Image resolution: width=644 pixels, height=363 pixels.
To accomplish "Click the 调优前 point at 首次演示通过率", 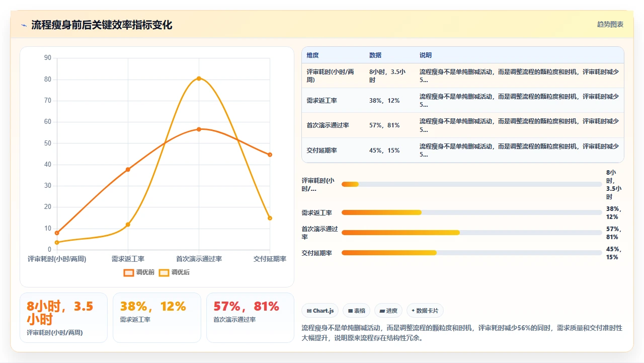I will 199,129.
